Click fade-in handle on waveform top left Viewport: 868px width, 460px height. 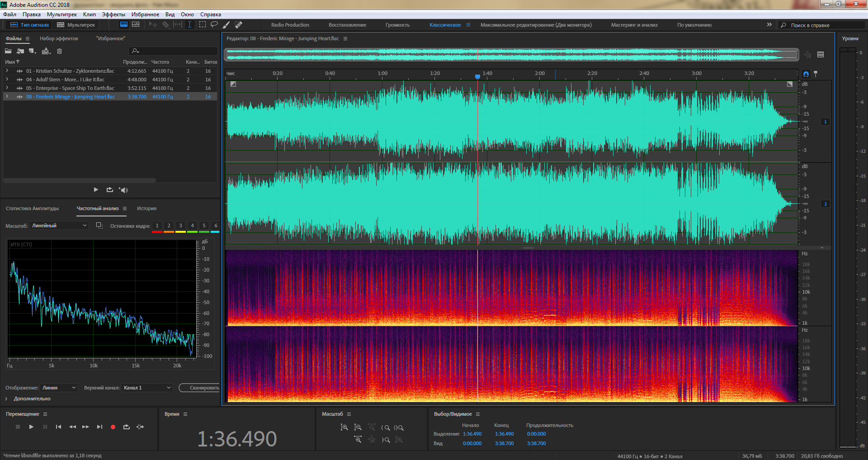pyautogui.click(x=233, y=84)
